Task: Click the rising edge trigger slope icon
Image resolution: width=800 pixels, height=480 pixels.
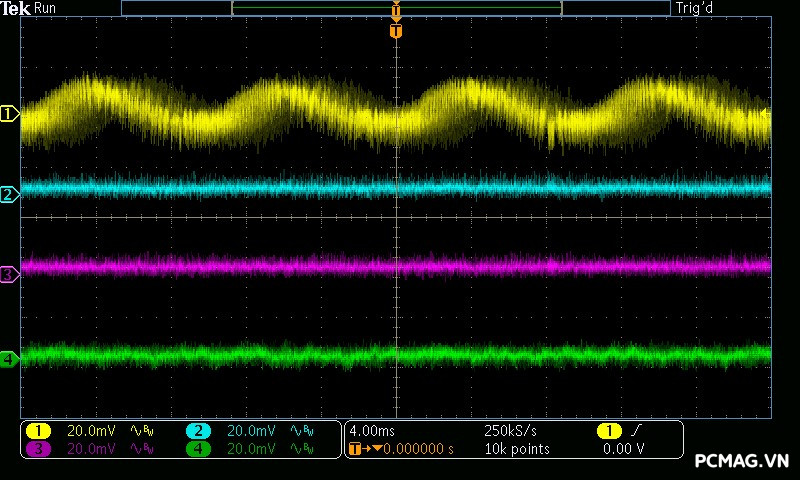Action: (x=636, y=431)
